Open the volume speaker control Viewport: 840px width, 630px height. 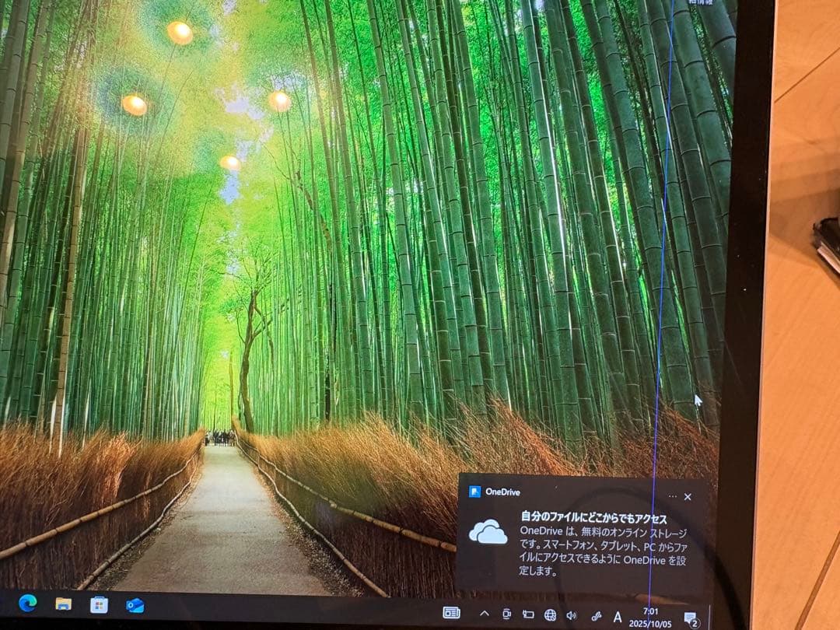pyautogui.click(x=572, y=615)
